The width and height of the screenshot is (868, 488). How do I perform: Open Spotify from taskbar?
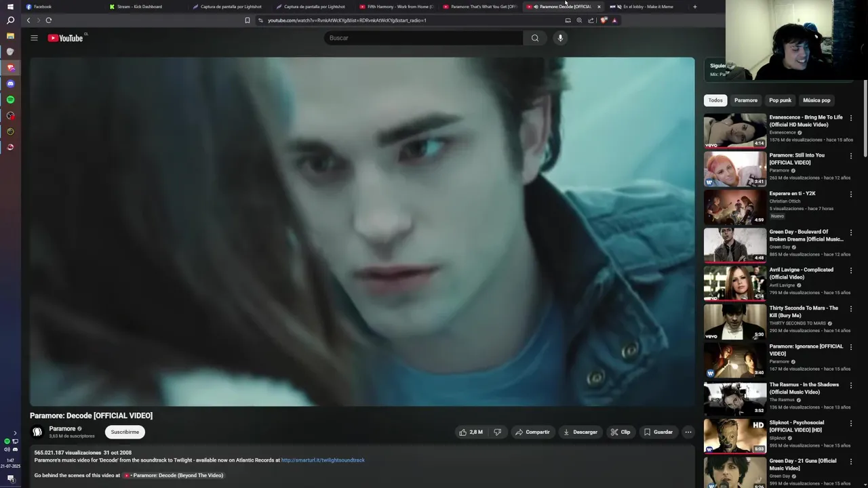click(10, 100)
